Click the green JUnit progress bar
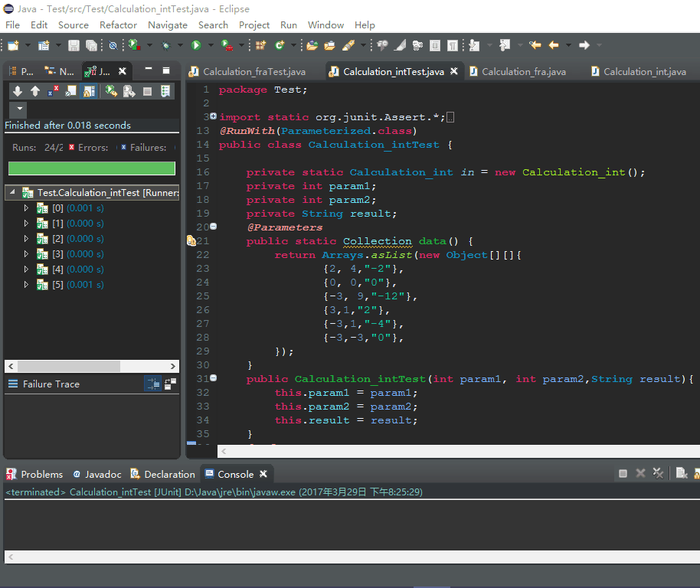The image size is (700, 588). (91, 168)
